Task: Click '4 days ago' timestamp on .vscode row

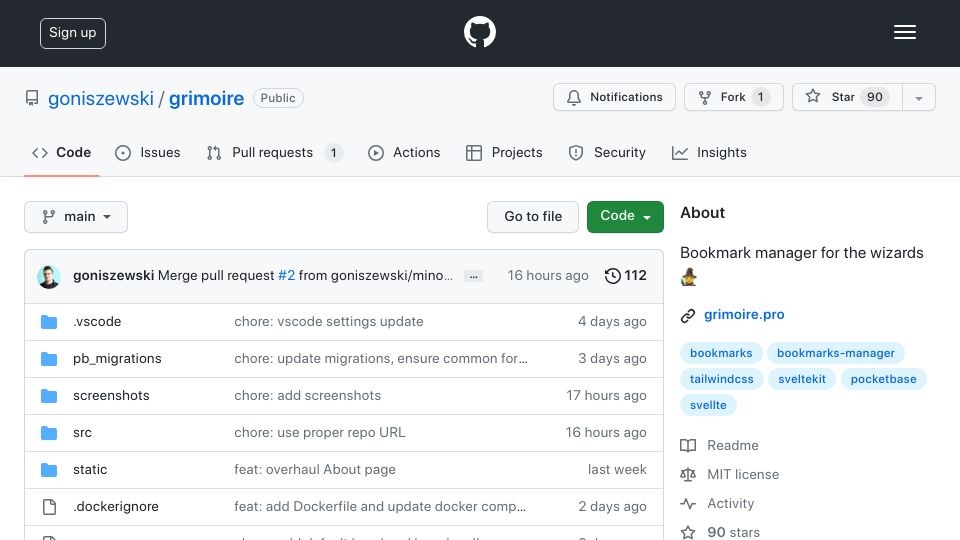Action: (x=612, y=321)
